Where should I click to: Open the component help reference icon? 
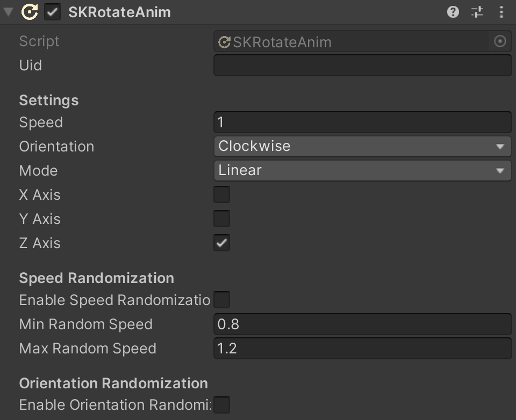453,12
